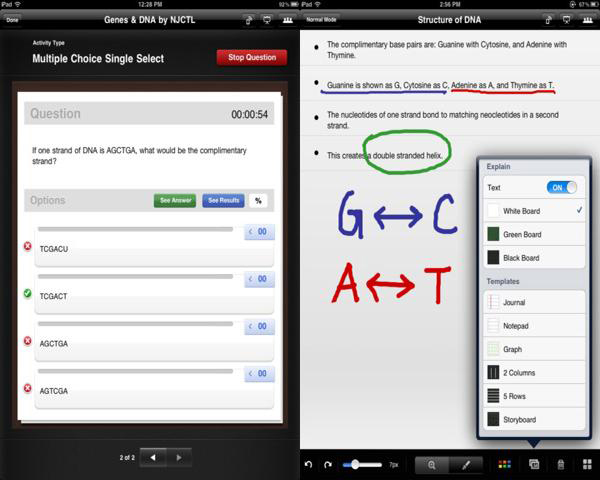Click the See Answer button
The image size is (600, 480).
[x=175, y=200]
